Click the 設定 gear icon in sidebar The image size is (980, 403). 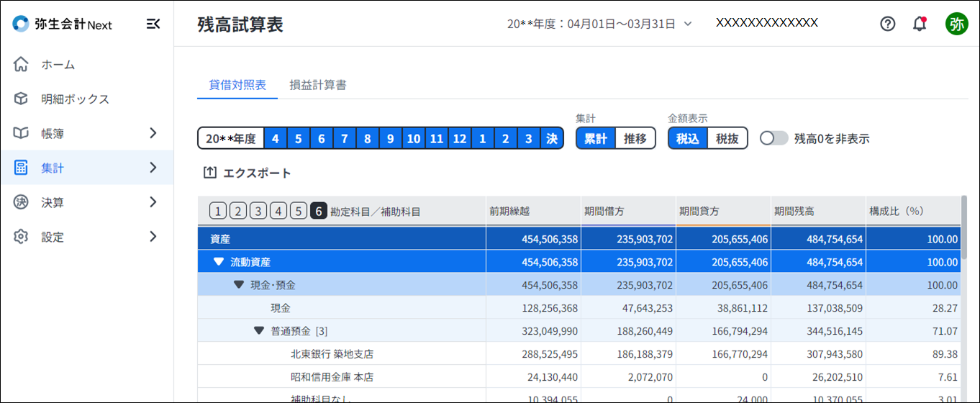tap(21, 237)
